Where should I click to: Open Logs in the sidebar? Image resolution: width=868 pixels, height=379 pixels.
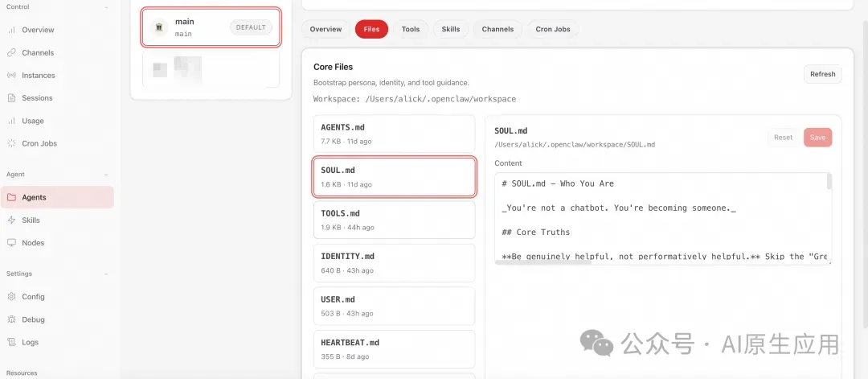(57, 342)
